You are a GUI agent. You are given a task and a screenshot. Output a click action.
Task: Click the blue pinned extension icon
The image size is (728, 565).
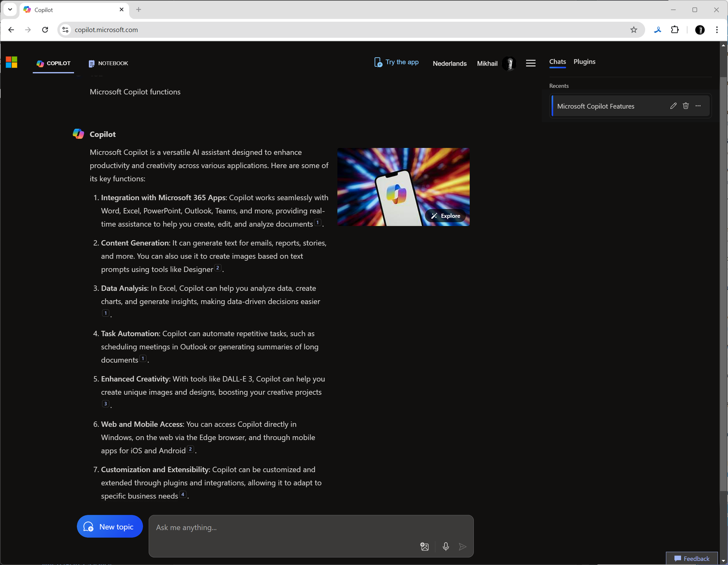658,30
